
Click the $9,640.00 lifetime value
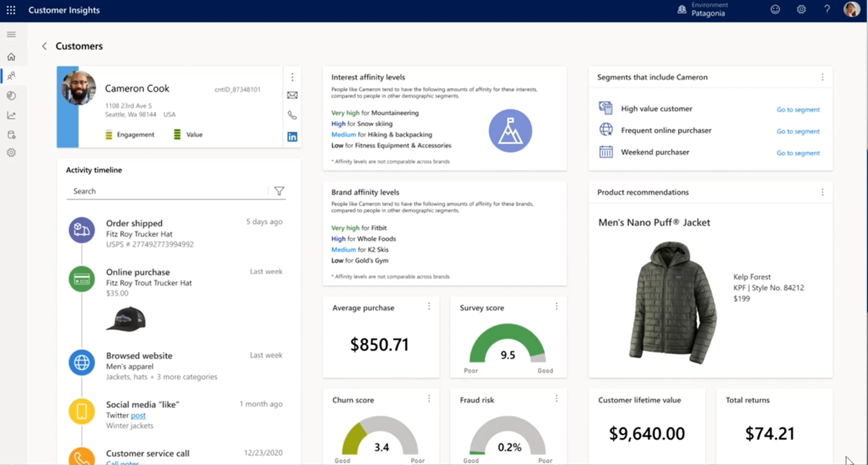647,434
